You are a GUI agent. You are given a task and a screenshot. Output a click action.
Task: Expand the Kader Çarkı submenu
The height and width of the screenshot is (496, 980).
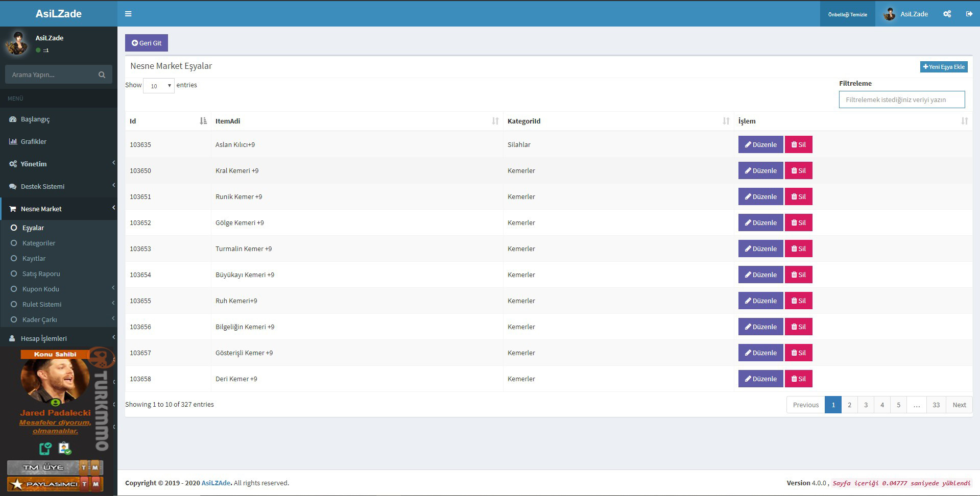click(59, 319)
